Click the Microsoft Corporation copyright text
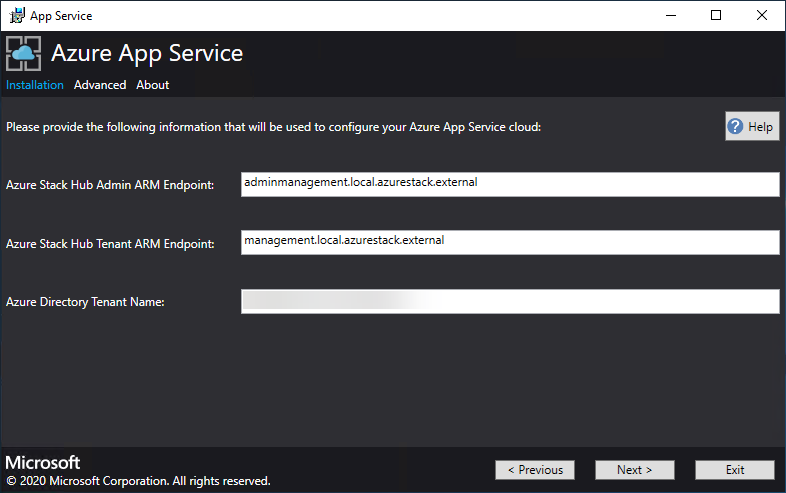This screenshot has width=786, height=493. (x=138, y=481)
